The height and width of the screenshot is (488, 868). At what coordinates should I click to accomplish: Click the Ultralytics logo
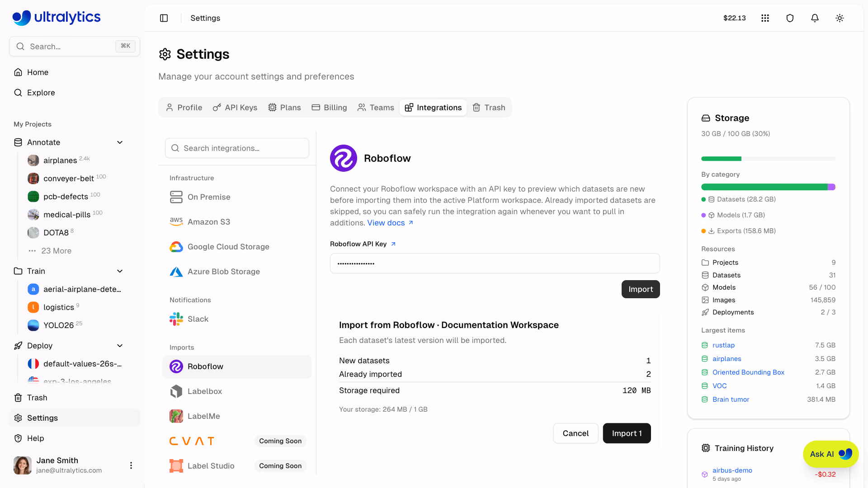point(57,18)
